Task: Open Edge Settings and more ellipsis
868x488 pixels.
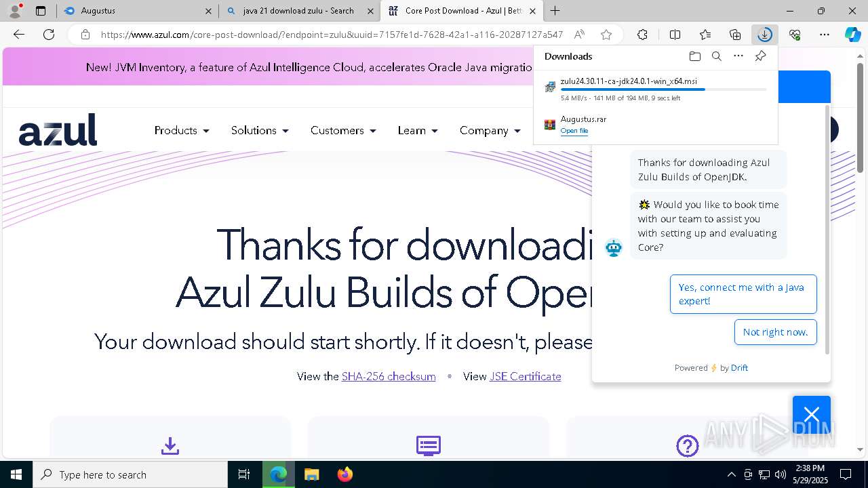Action: click(825, 35)
